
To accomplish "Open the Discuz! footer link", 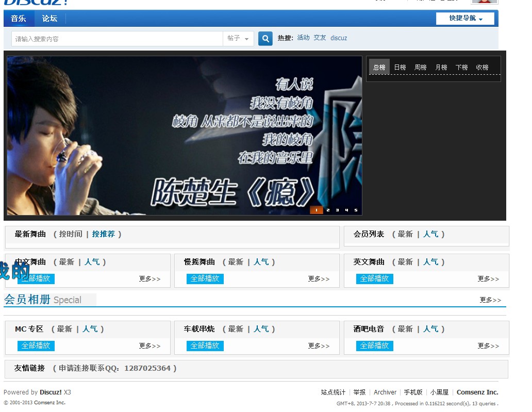I will [51, 392].
